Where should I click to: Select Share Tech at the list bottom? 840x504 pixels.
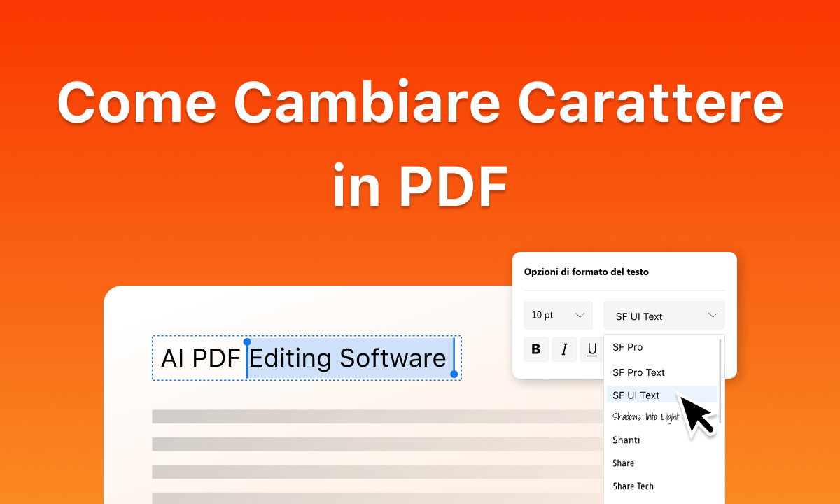(632, 486)
